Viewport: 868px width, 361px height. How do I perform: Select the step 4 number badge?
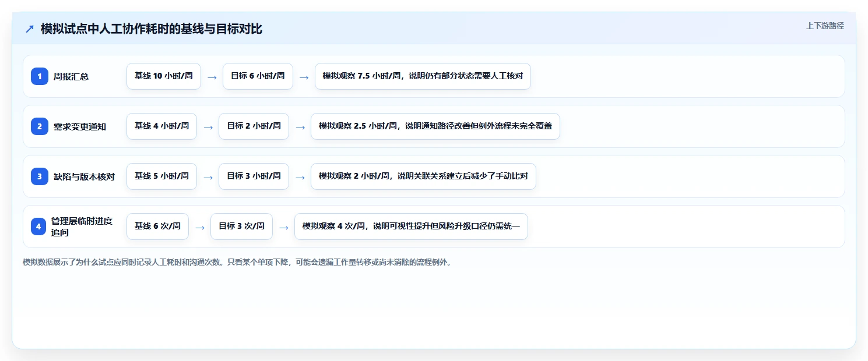tap(38, 226)
